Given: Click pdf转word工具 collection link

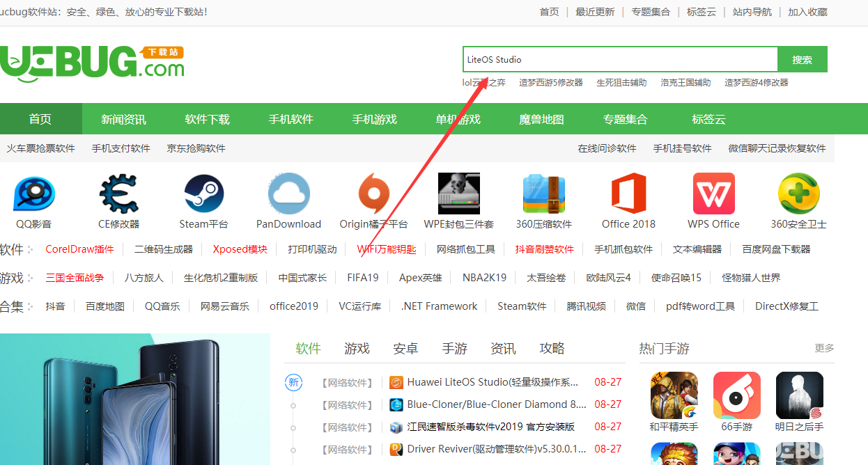Looking at the screenshot, I should coord(701,306).
